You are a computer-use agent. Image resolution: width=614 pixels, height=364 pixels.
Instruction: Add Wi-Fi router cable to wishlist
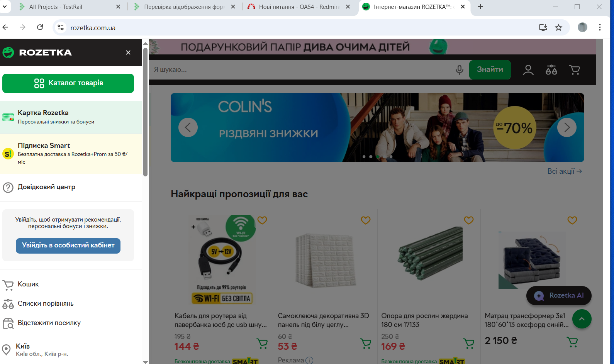tap(262, 220)
